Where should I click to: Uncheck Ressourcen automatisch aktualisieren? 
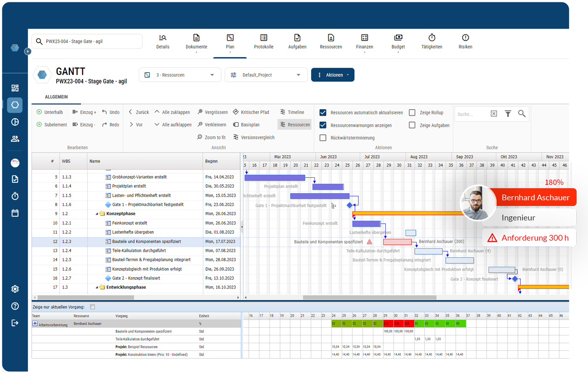coord(323,112)
